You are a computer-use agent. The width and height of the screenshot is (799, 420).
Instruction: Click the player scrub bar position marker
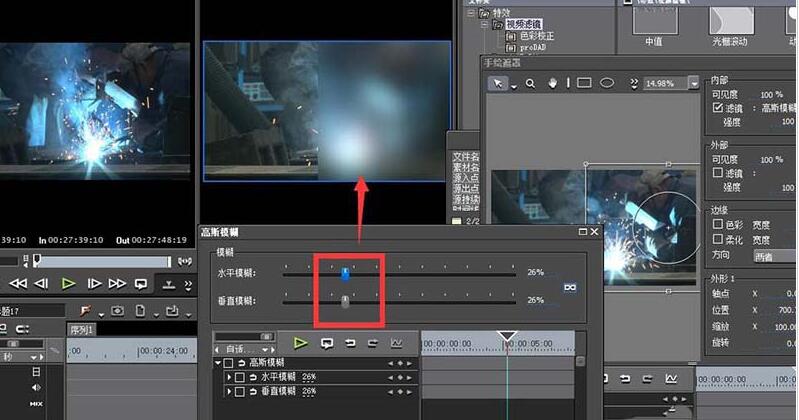tap(37, 261)
